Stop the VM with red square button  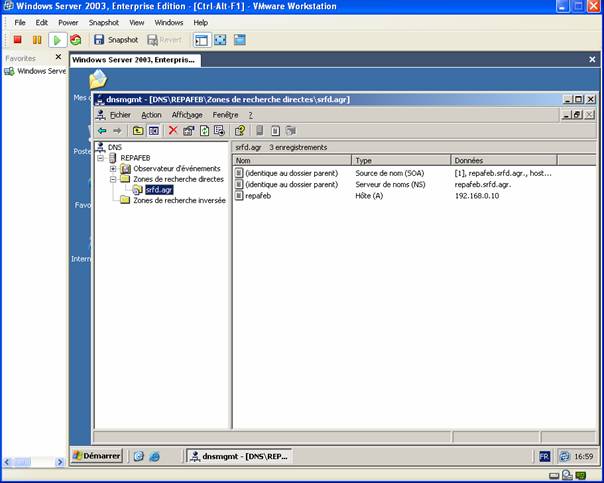point(17,40)
